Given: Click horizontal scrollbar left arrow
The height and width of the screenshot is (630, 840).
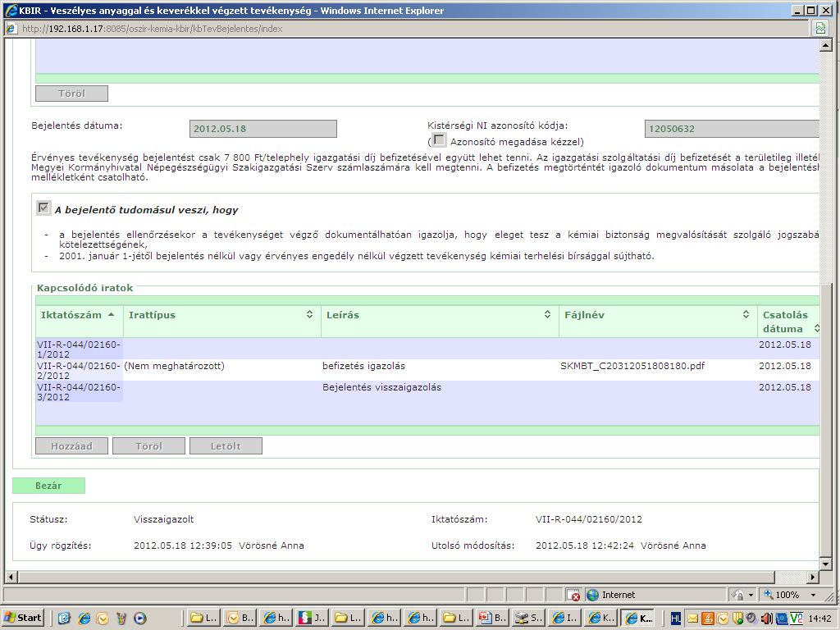Looking at the screenshot, I should coord(10,577).
